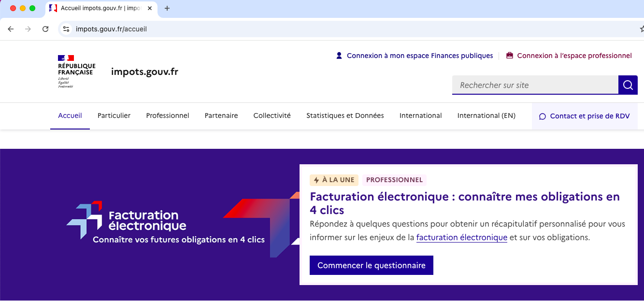The width and height of the screenshot is (644, 301).
Task: Go to Statistiques et Données
Action: pyautogui.click(x=345, y=115)
